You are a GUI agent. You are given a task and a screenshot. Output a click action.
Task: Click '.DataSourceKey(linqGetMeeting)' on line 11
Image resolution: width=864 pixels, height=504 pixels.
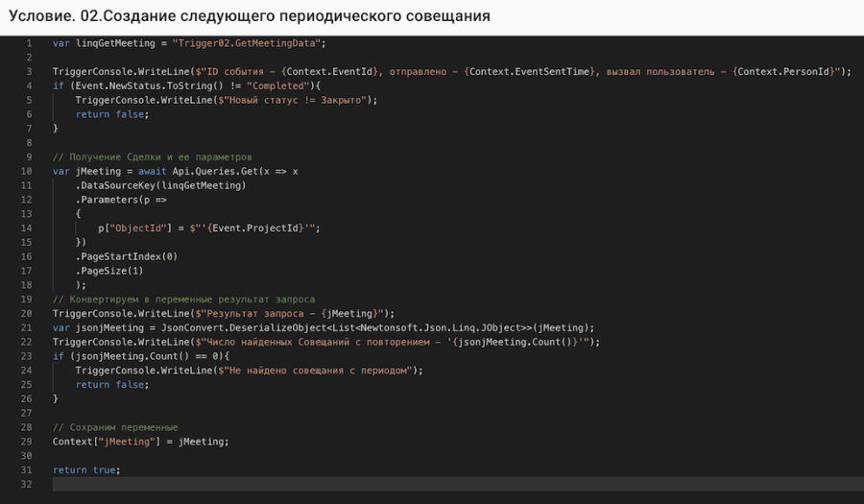coord(161,185)
